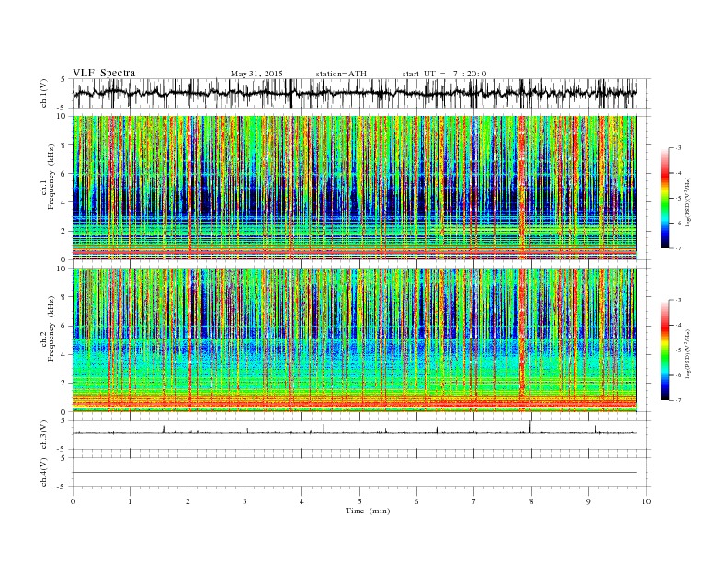Screen dimensions: 728x563
Task: Click the ch.1 spectrogram '8' kHz tick label
Action: tap(63, 145)
